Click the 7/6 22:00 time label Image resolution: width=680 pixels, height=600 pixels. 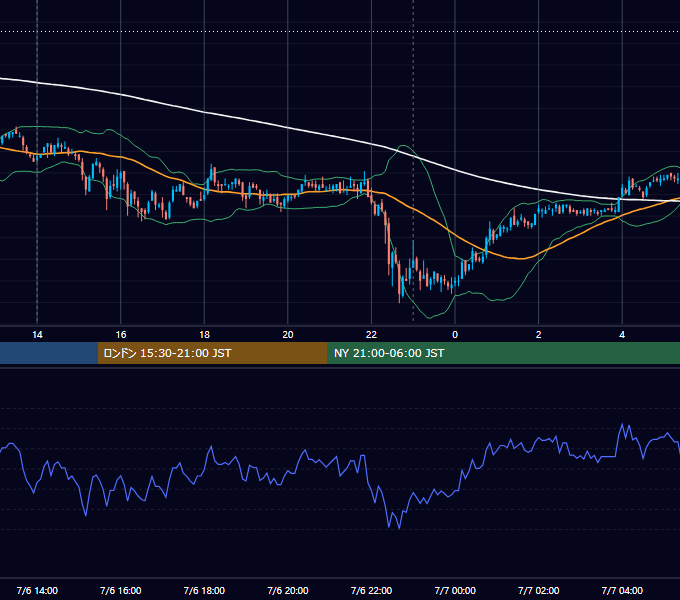coord(371,590)
